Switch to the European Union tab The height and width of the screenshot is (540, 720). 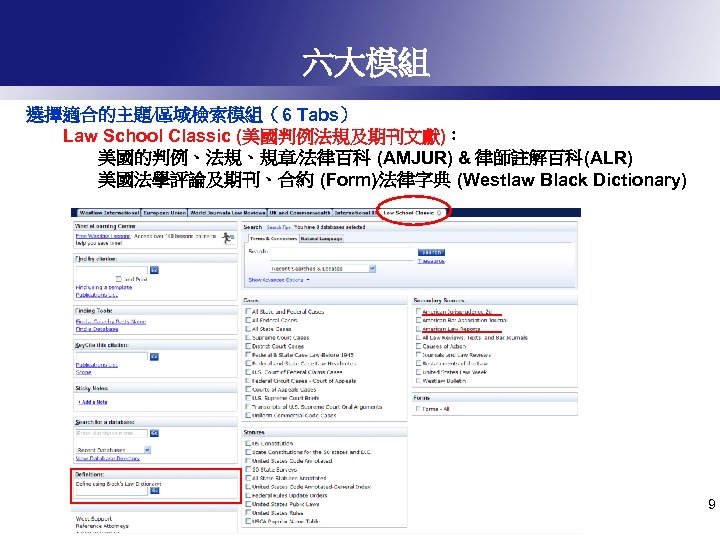[164, 213]
